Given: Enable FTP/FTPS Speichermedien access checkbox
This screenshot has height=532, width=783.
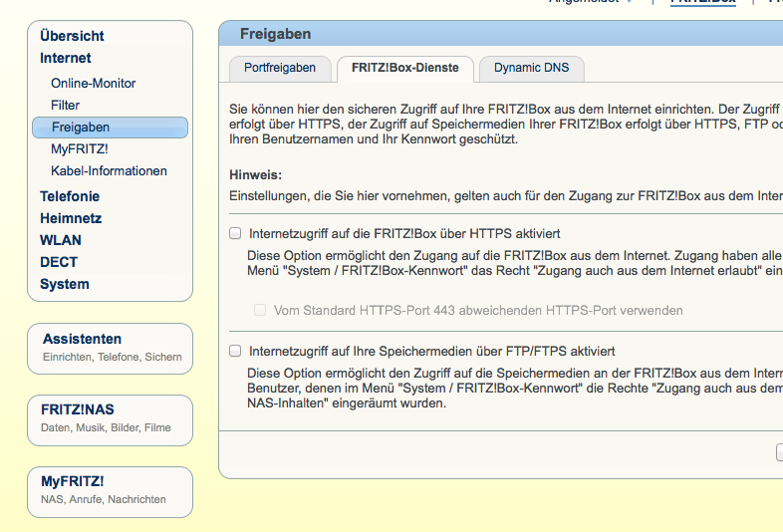Looking at the screenshot, I should (x=235, y=351).
